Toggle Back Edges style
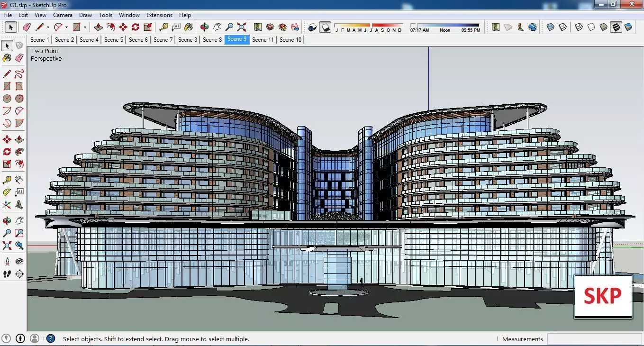 tap(562, 27)
